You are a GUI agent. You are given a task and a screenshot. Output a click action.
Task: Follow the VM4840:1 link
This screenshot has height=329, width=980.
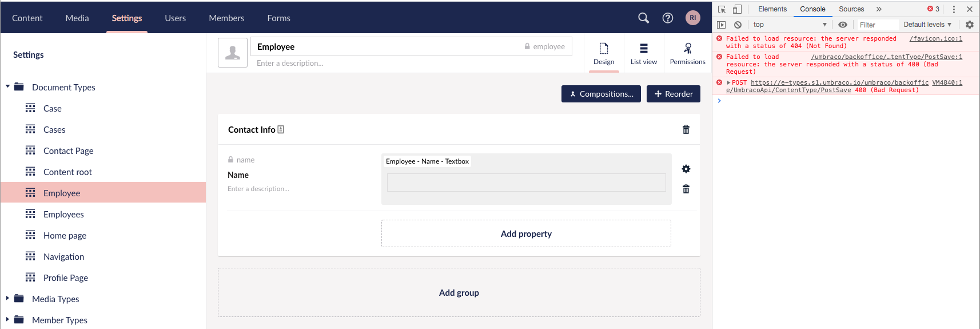click(947, 83)
